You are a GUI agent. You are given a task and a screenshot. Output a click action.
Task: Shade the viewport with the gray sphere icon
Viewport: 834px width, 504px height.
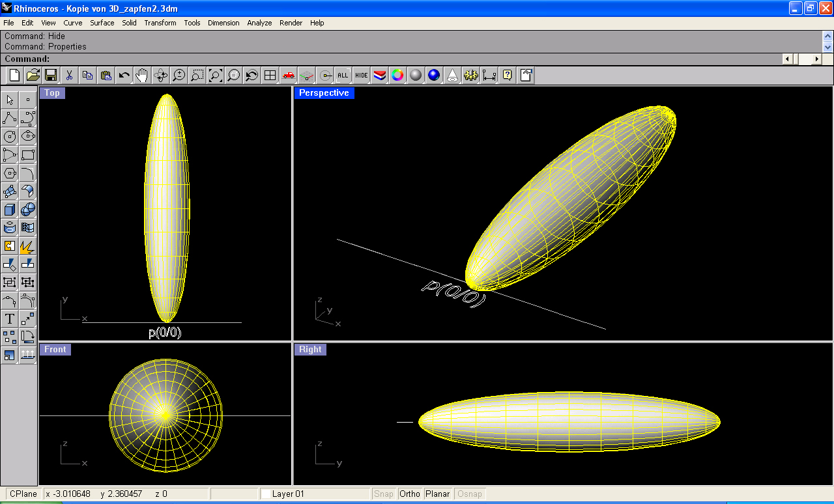(x=416, y=76)
